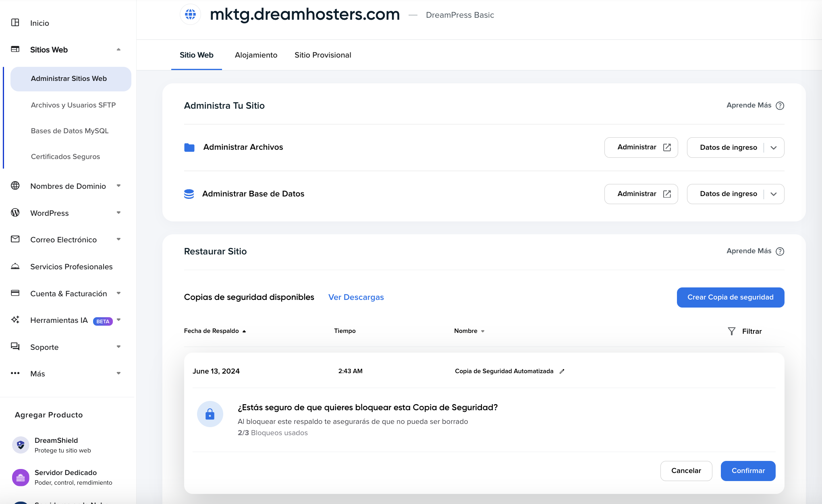Collapse the Sitios Web sidebar section

click(x=118, y=50)
